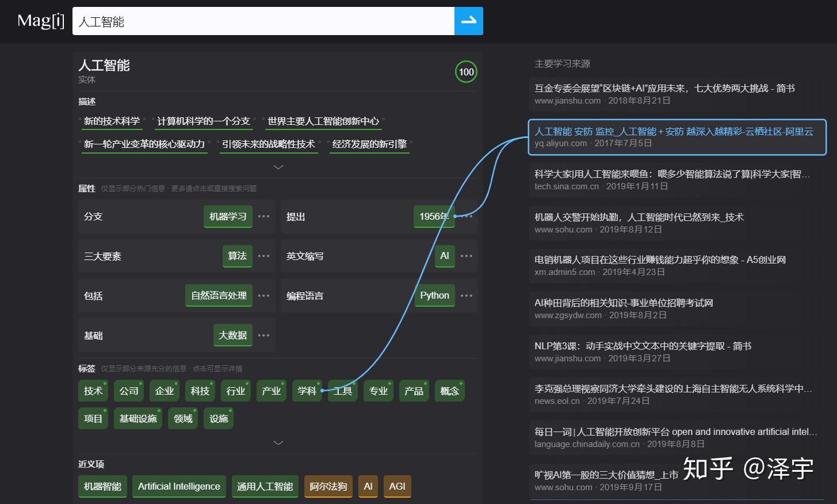Open more options for 编程语言 row
The image size is (837, 504).
coord(467,296)
